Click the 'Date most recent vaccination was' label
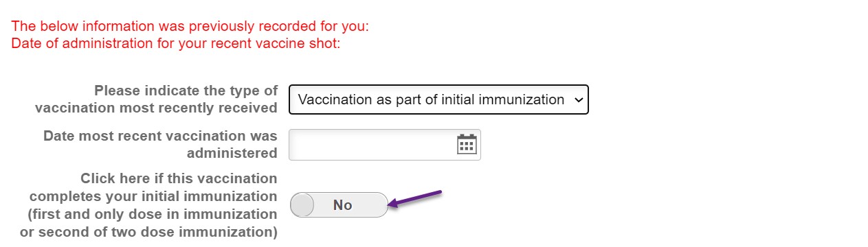The height and width of the screenshot is (247, 868). click(x=160, y=136)
